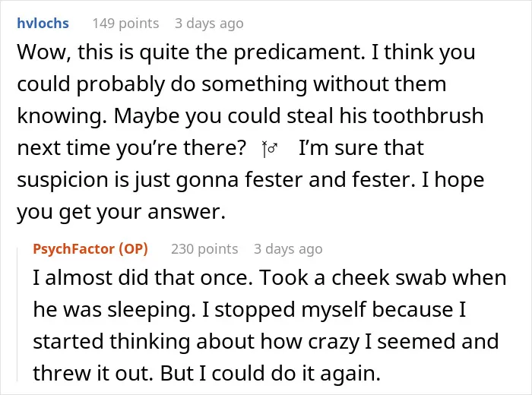
Task: Click the word "crazy" in PsychFactor's reply
Action: pos(333,341)
